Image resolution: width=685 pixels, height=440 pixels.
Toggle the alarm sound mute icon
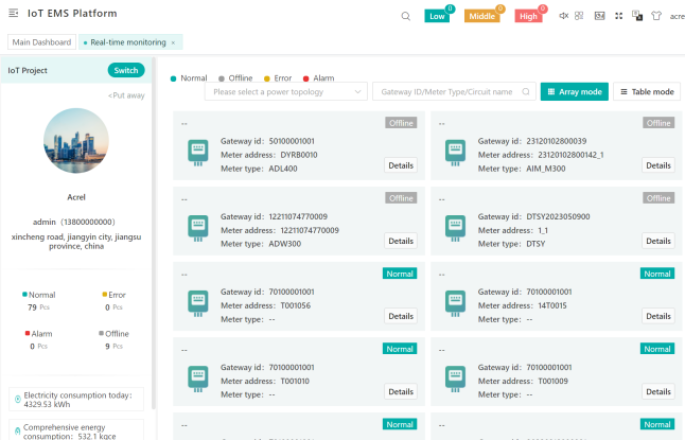coord(564,16)
